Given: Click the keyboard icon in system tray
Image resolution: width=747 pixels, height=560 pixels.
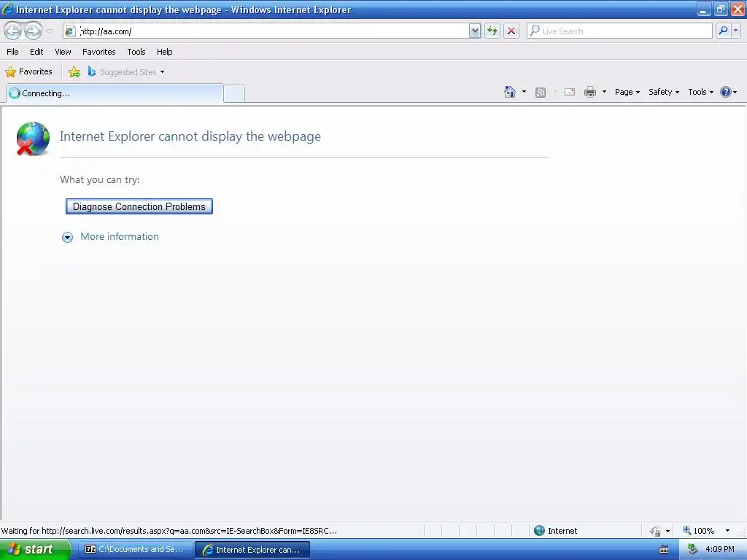Looking at the screenshot, I should tap(664, 550).
